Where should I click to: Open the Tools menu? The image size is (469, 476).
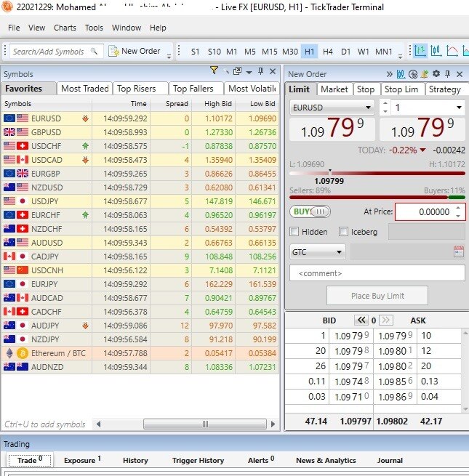tap(94, 28)
